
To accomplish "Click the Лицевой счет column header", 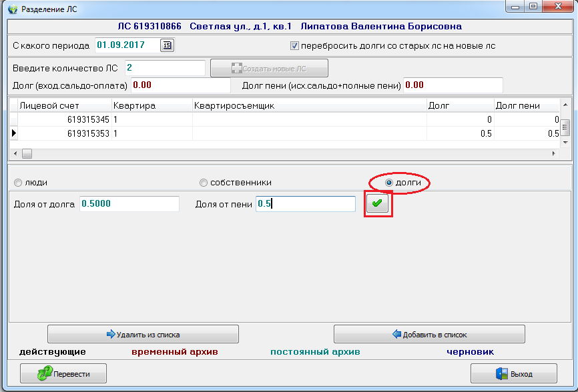I will coord(63,105).
